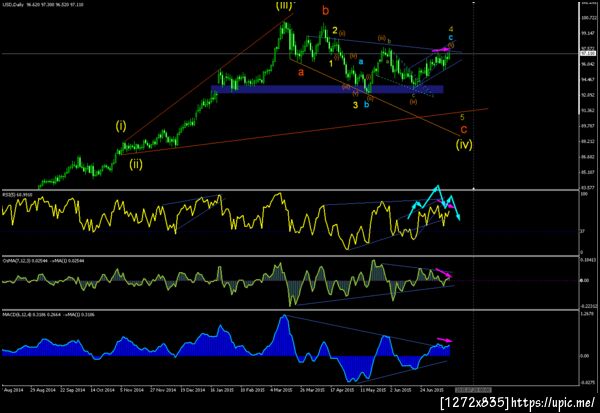
Task: Select the yellow wave number 5 label
Action: pos(462,117)
